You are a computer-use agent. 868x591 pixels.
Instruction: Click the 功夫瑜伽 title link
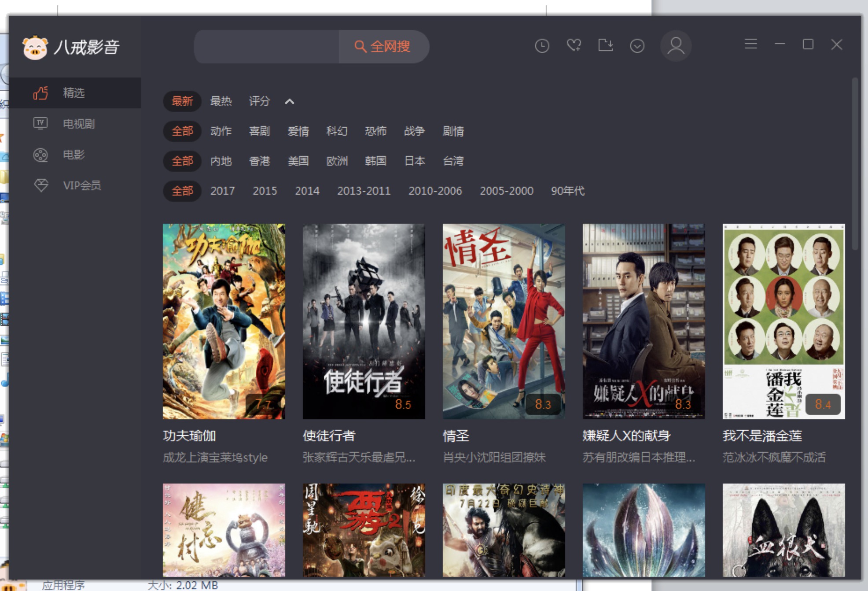click(x=189, y=436)
